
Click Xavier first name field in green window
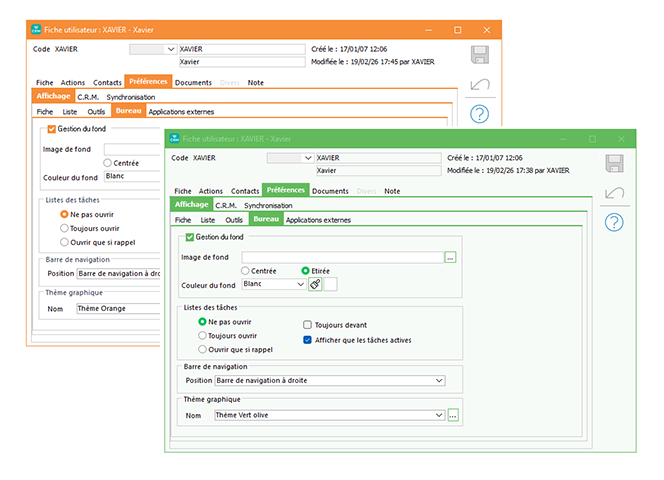[x=379, y=171]
